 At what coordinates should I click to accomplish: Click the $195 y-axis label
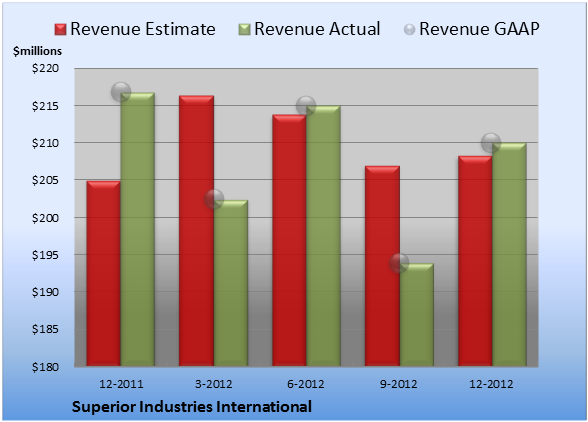coord(45,255)
